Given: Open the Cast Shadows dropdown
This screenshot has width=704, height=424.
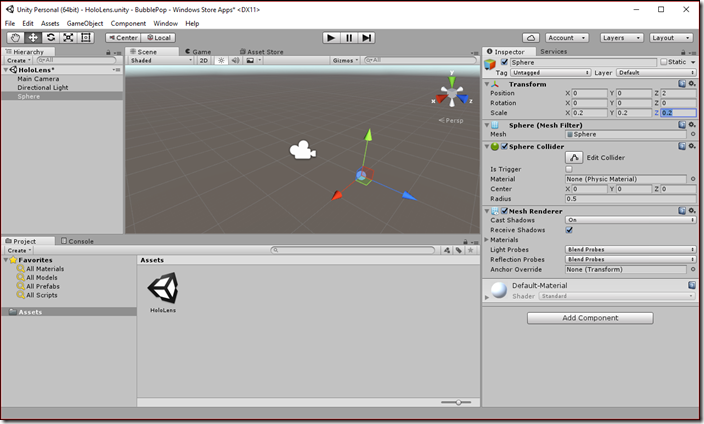Looking at the screenshot, I should pyautogui.click(x=630, y=220).
